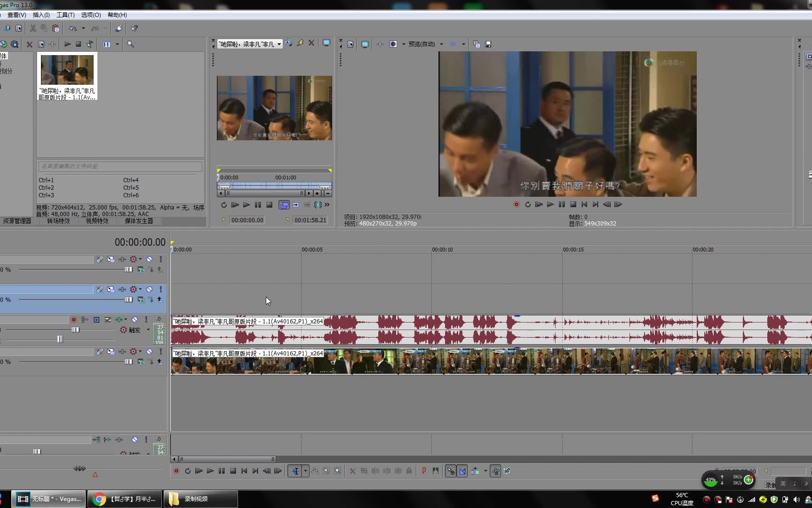Select the selection edit tool in bottom toolbar
The height and width of the screenshot is (508, 812).
326,471
